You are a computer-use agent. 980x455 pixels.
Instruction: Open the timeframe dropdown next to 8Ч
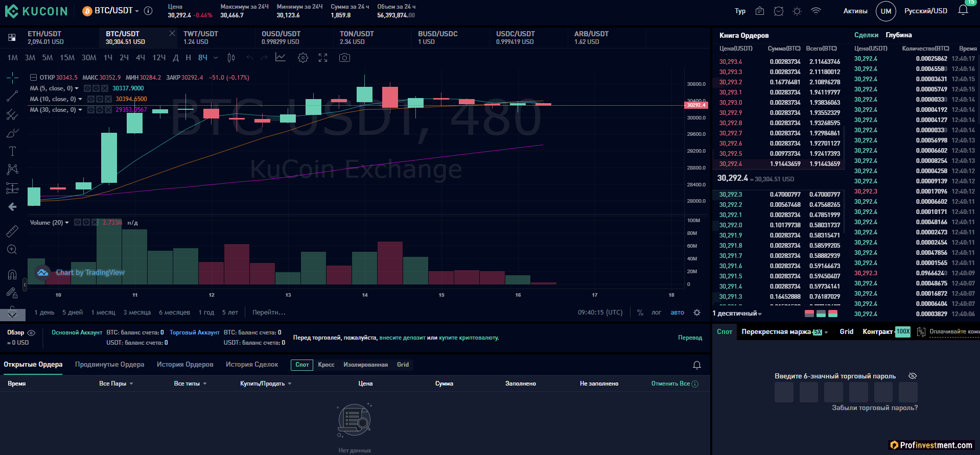tap(216, 58)
